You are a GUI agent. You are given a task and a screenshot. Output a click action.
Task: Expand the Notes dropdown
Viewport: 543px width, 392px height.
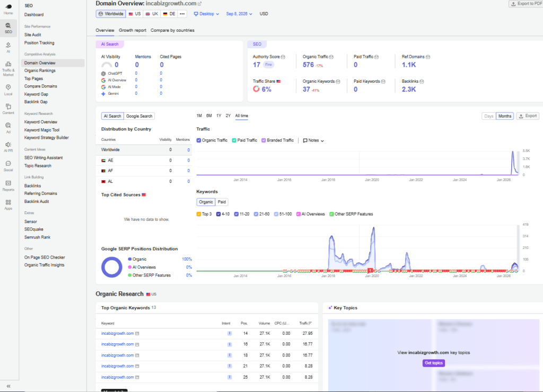313,140
